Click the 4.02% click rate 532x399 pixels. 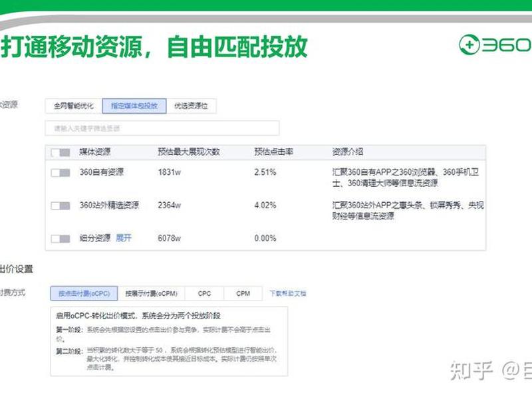[265, 205]
